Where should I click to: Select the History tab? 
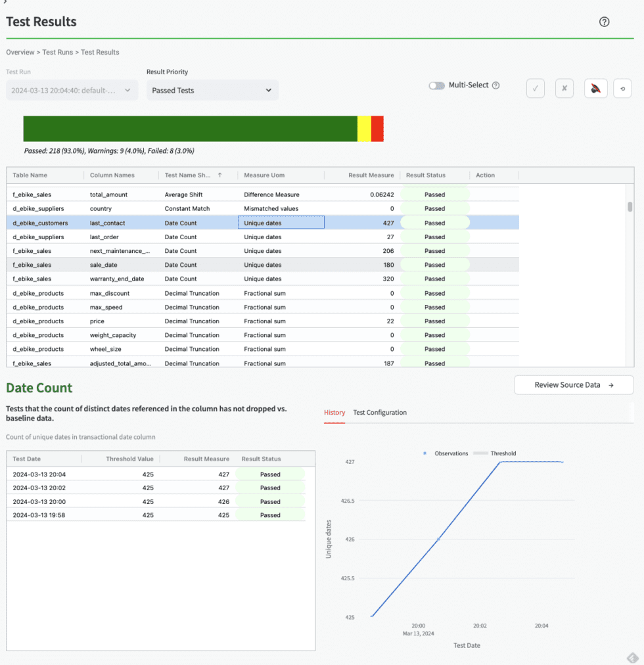pos(334,413)
